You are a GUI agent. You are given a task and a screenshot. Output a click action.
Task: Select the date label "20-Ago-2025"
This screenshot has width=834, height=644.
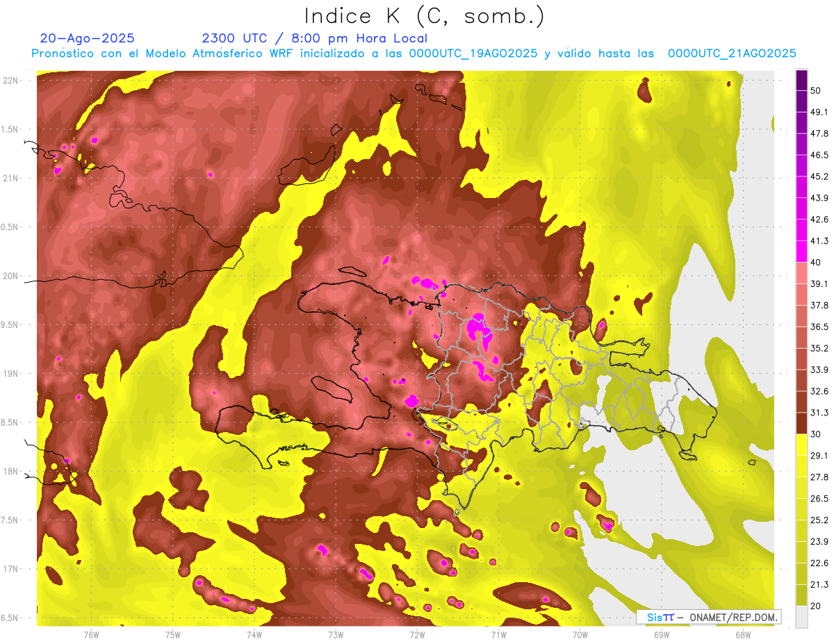click(x=88, y=38)
